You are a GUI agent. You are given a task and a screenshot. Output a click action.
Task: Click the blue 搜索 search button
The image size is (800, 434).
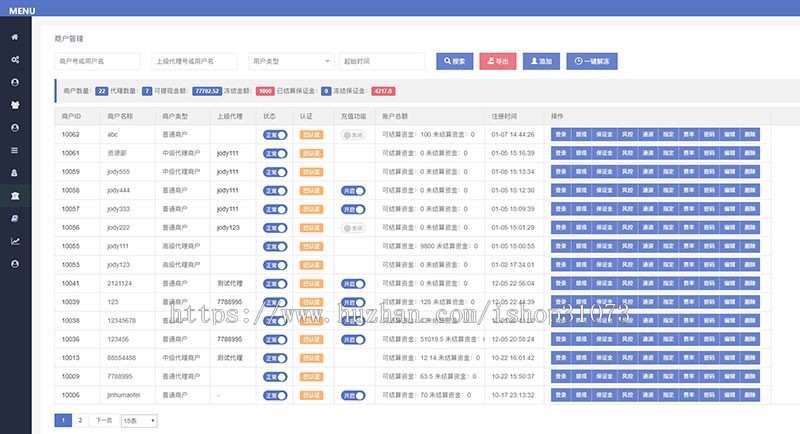click(x=453, y=61)
